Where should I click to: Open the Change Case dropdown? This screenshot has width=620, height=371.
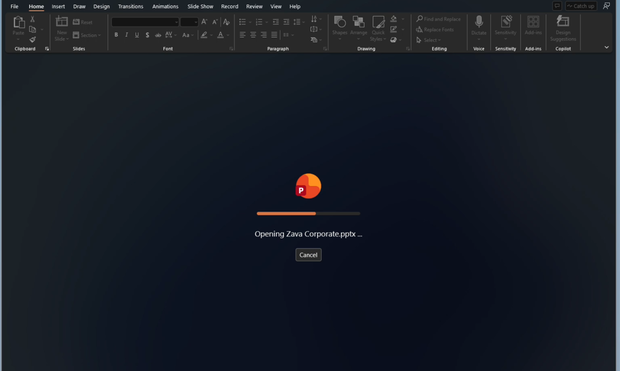click(187, 35)
